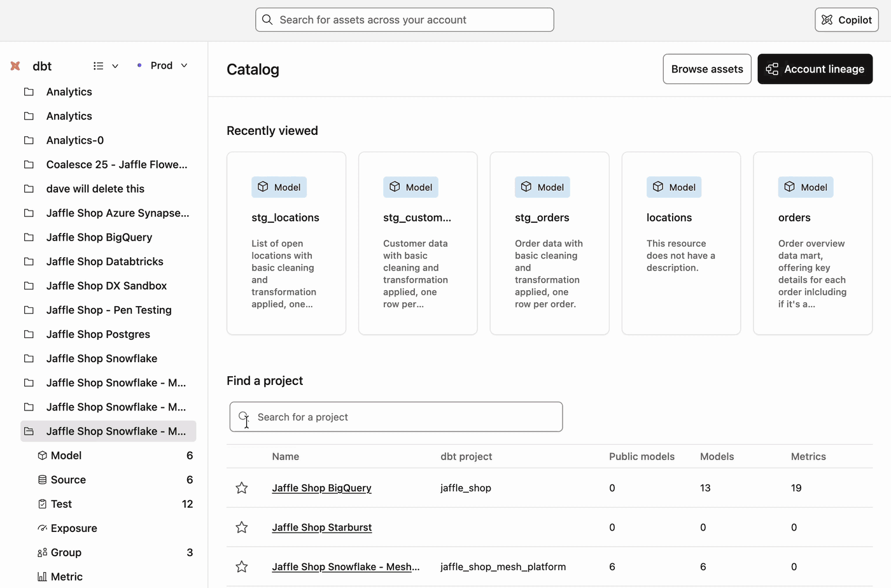Click the dbt logo icon
The width and height of the screenshot is (891, 588).
15,66
